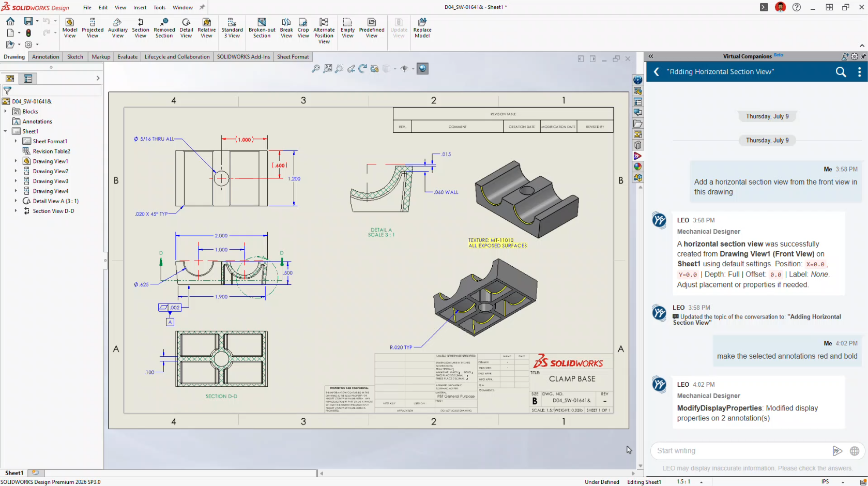Open the Options gear dropdown arrow
This screenshot has width=868, height=486.
37,44
